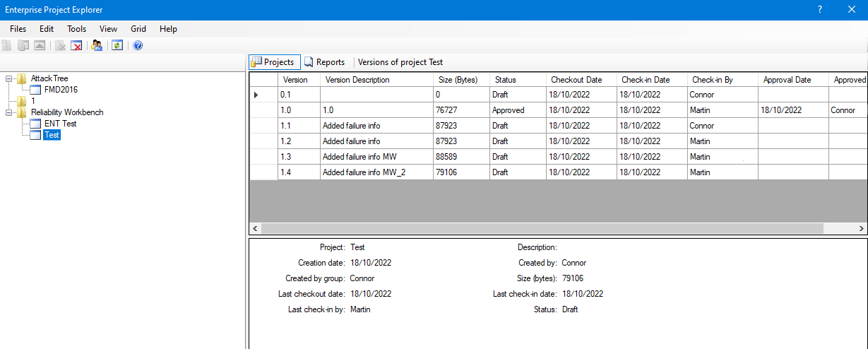Select folder named 1 in the tree
This screenshot has width=868, height=349.
(x=33, y=101)
